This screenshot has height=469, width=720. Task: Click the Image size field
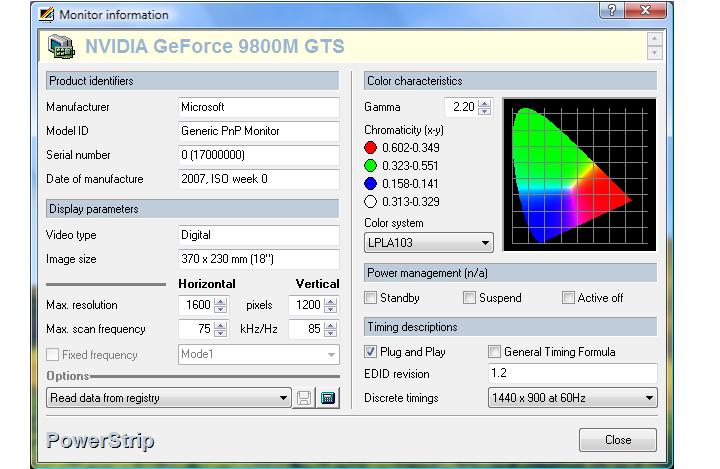tap(259, 259)
